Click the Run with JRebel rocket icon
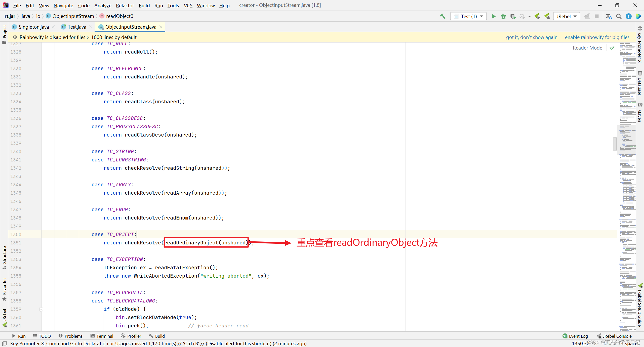644x347 pixels. pos(537,16)
